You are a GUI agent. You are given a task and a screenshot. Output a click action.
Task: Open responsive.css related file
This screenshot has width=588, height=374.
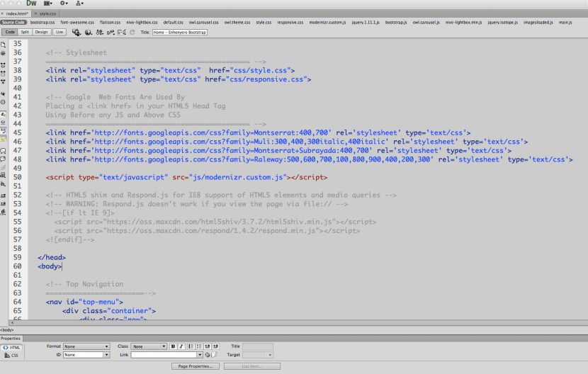coord(290,23)
